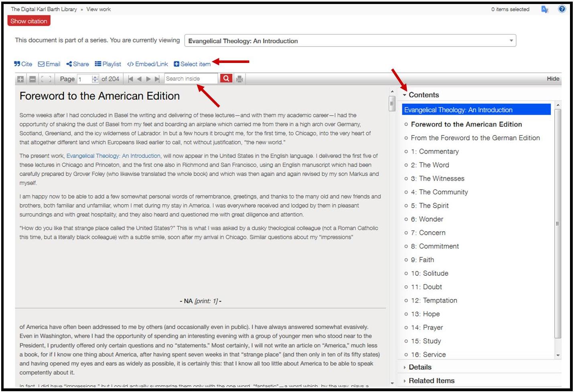Open chapter 12: Temptation
Viewport: 574px width, 392px height.
tap(434, 301)
